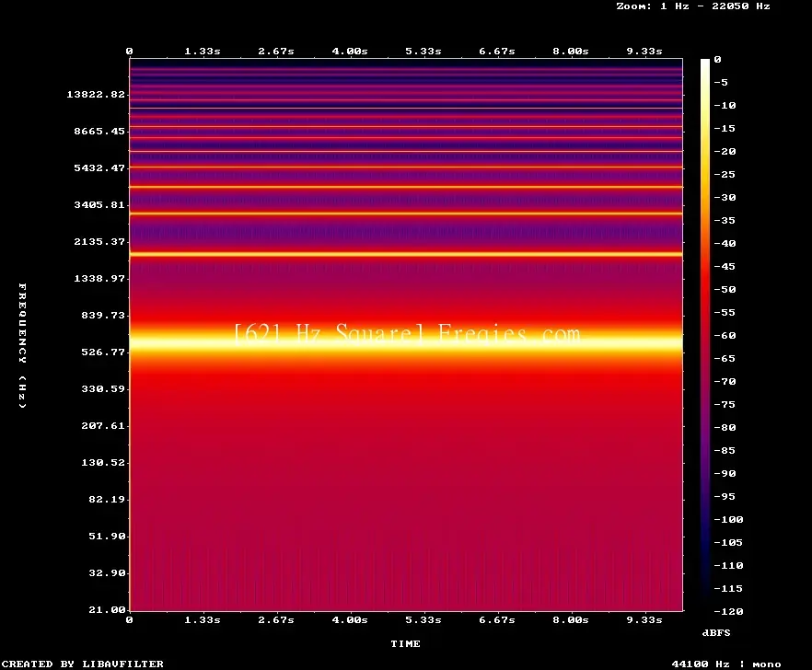Click "5.33s" on the bottom time axis
The width and height of the screenshot is (812, 670).
click(x=423, y=619)
